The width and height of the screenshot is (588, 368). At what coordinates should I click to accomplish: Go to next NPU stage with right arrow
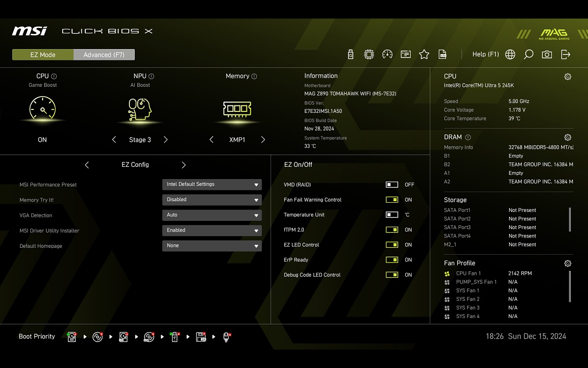tap(166, 140)
